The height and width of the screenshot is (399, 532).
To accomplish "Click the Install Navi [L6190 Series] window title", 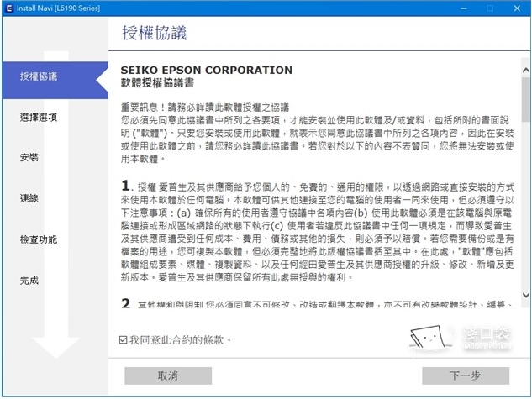I will pyautogui.click(x=58, y=8).
